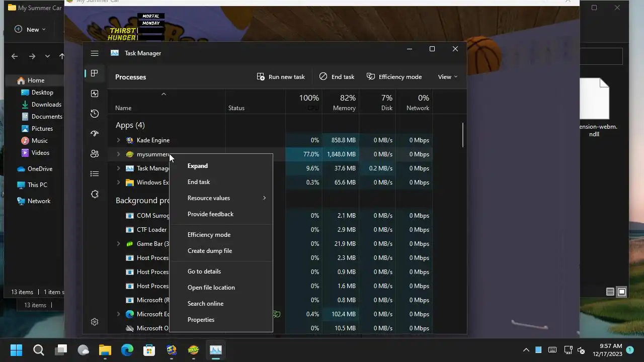The image size is (644, 362).
Task: Open Windows Start menu
Action: point(16,350)
